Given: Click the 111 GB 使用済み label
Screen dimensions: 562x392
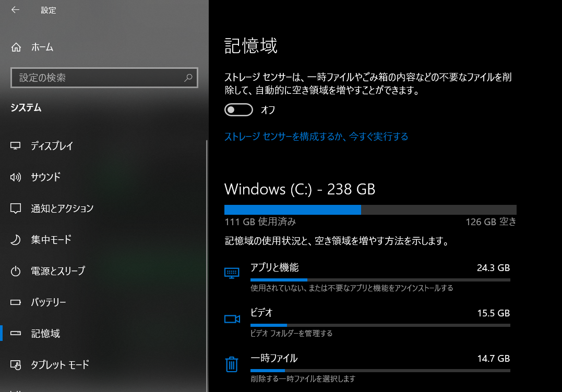Looking at the screenshot, I should (x=260, y=222).
